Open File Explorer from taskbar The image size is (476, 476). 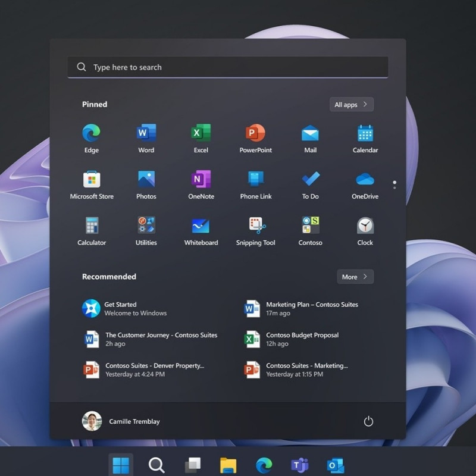228,465
